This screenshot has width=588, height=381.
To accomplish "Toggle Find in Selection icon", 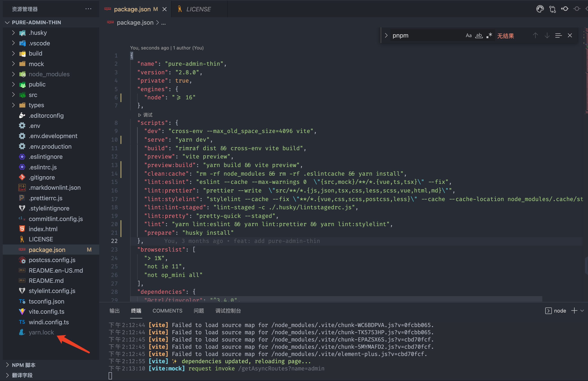I will pyautogui.click(x=558, y=36).
